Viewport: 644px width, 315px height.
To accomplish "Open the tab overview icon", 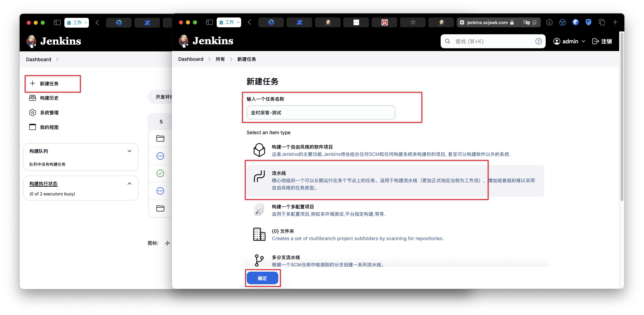I will (602, 22).
